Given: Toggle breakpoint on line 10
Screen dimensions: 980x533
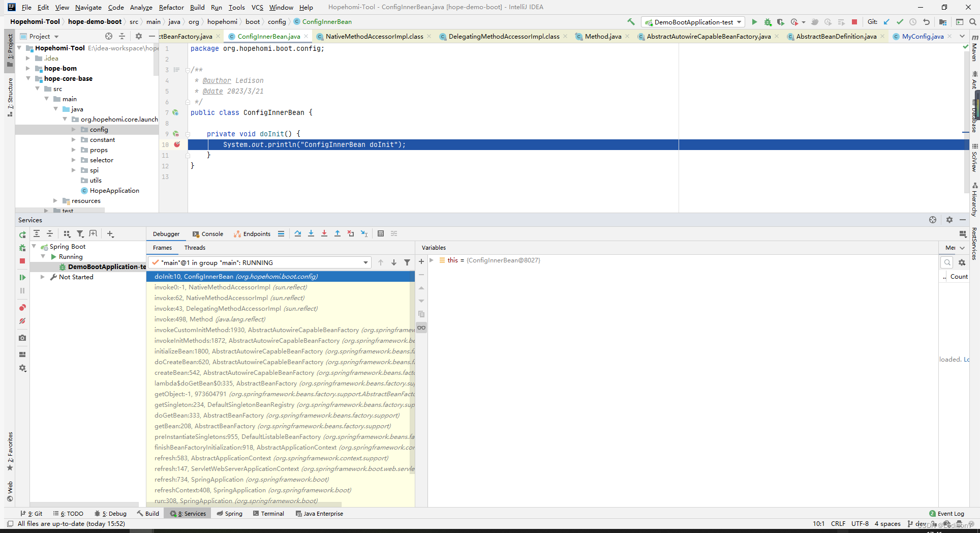Looking at the screenshot, I should pyautogui.click(x=177, y=144).
